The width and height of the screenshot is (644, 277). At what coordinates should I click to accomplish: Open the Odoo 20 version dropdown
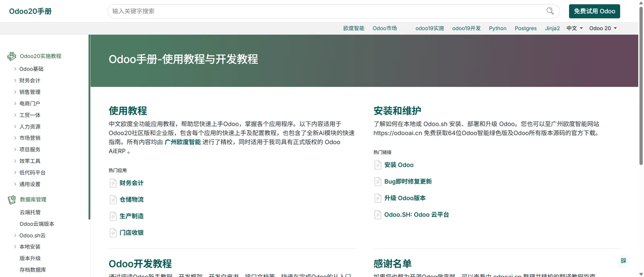[x=603, y=28]
